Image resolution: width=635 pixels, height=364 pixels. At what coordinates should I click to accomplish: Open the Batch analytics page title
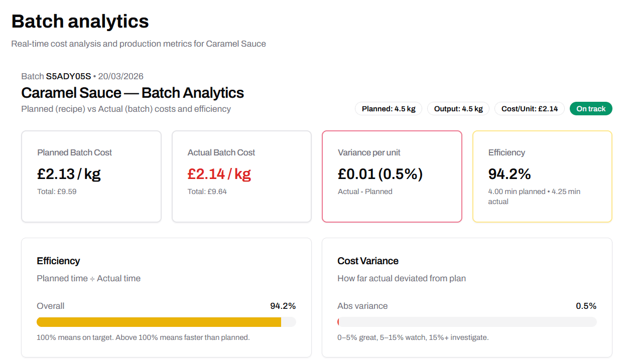point(80,21)
